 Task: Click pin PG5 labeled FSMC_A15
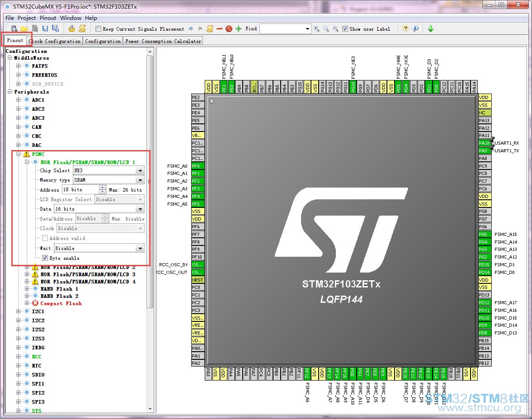click(485, 235)
